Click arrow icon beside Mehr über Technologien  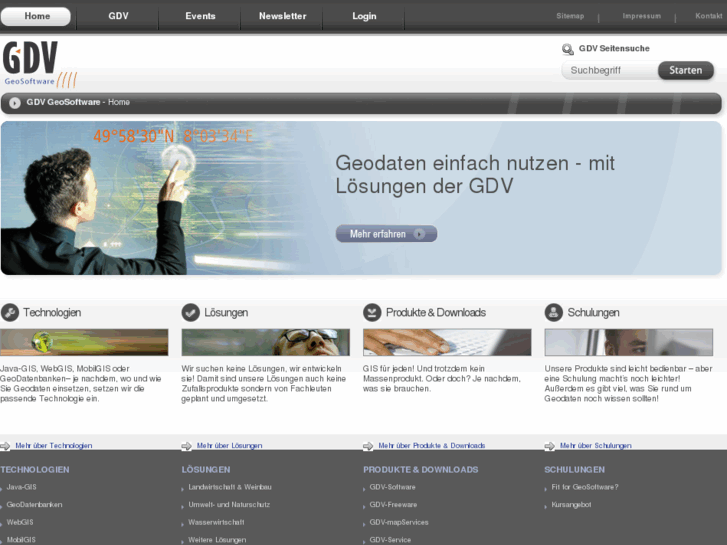point(5,446)
